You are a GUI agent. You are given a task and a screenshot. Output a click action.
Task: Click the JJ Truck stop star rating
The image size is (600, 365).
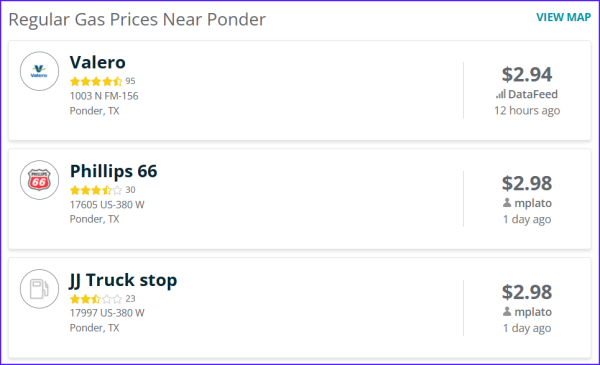(96, 298)
